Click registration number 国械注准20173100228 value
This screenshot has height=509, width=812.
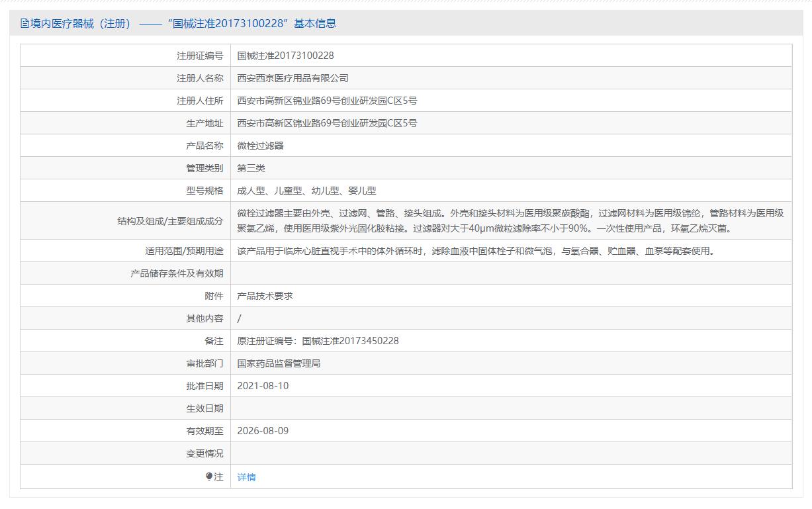coord(286,56)
